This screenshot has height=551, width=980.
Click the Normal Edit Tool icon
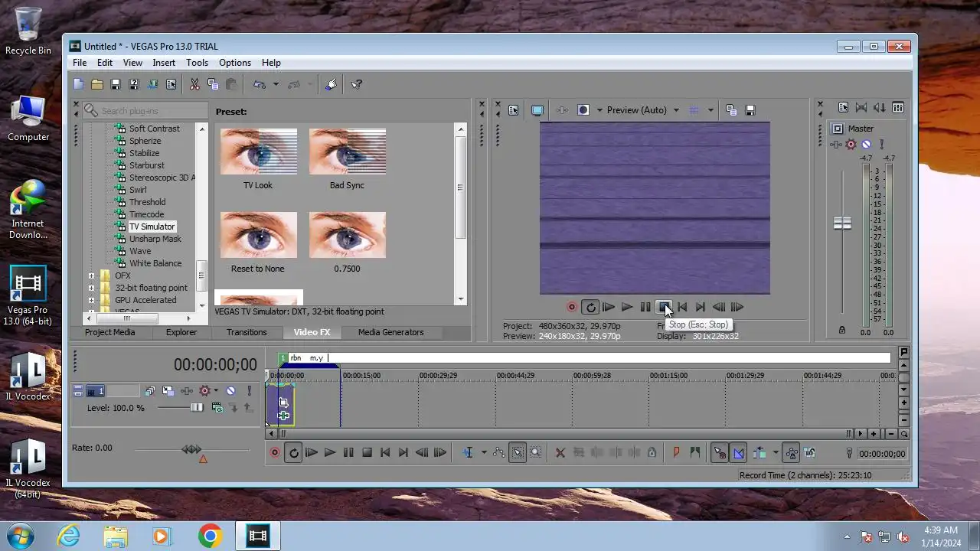point(467,453)
